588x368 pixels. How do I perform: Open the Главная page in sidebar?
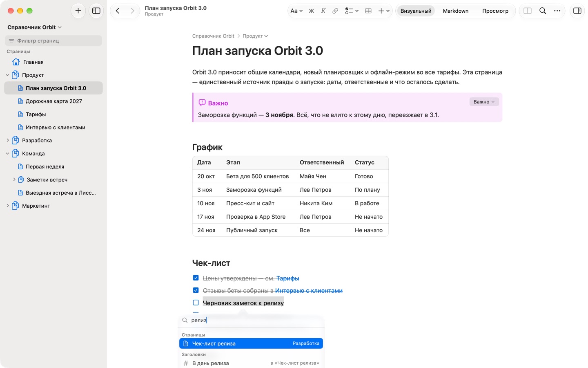(x=53, y=62)
